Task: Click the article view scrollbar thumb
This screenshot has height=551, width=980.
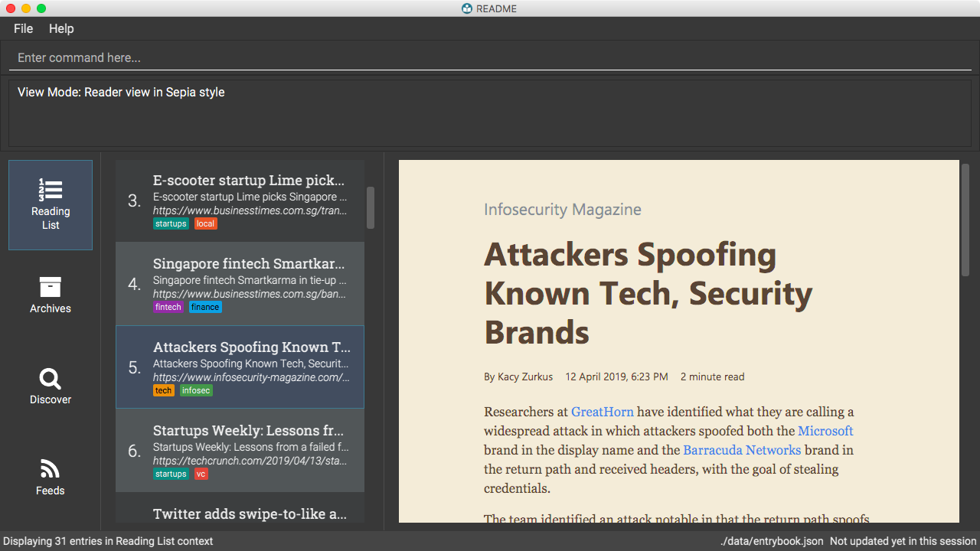Action: click(965, 220)
